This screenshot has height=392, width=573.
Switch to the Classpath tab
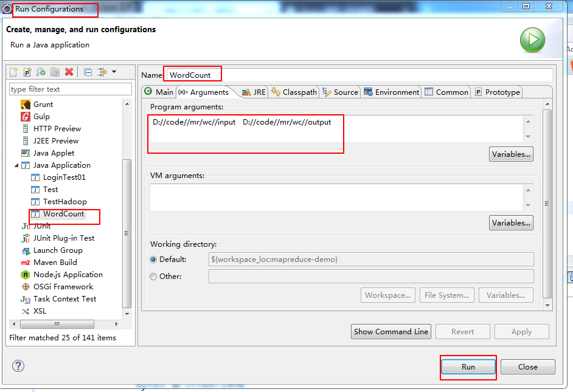tap(294, 92)
